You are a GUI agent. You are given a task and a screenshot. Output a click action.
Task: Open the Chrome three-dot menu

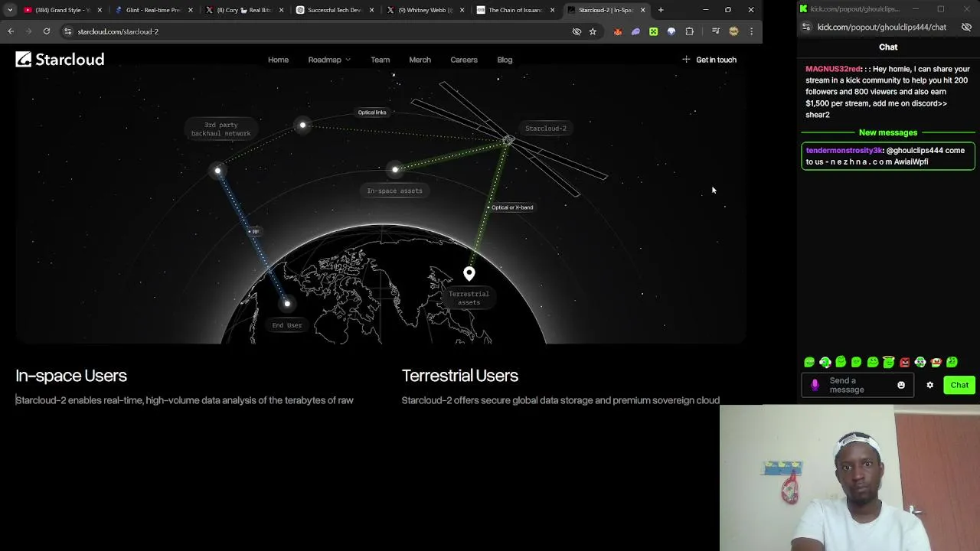[x=752, y=31]
